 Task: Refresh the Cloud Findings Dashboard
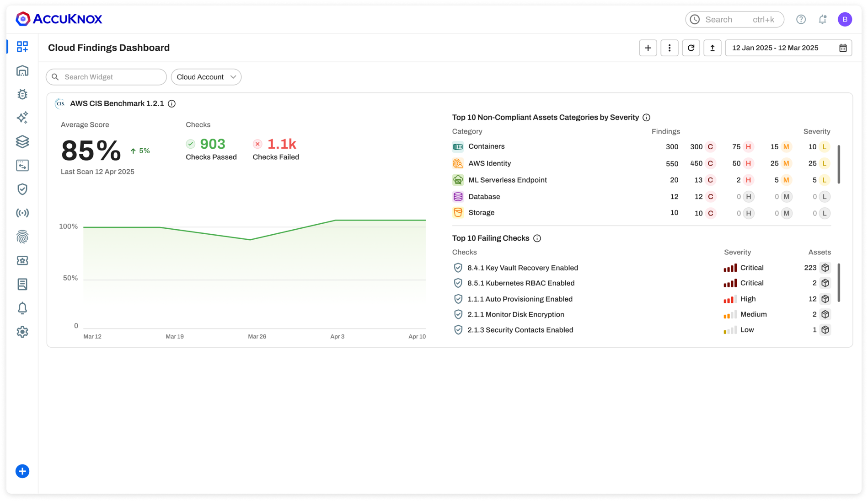[691, 48]
